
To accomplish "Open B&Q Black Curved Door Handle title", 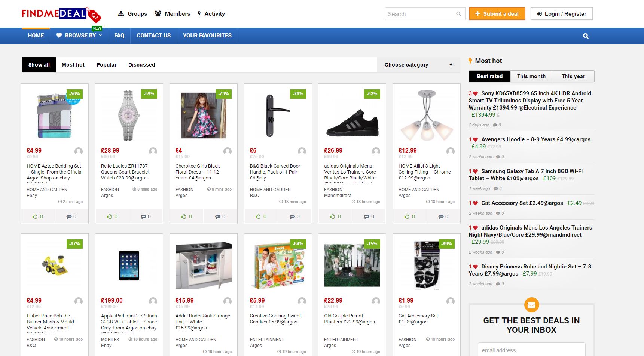I will pyautogui.click(x=275, y=172).
